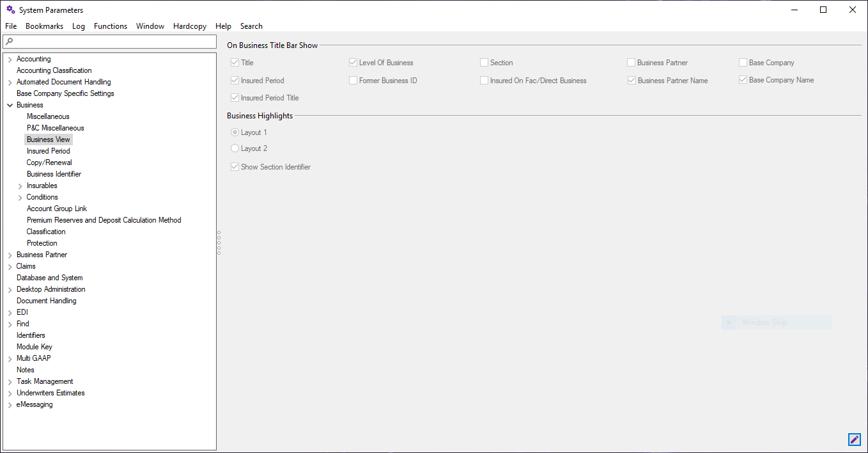Toggle the Level Of Business checkbox
The width and height of the screenshot is (868, 453).
[x=353, y=63]
